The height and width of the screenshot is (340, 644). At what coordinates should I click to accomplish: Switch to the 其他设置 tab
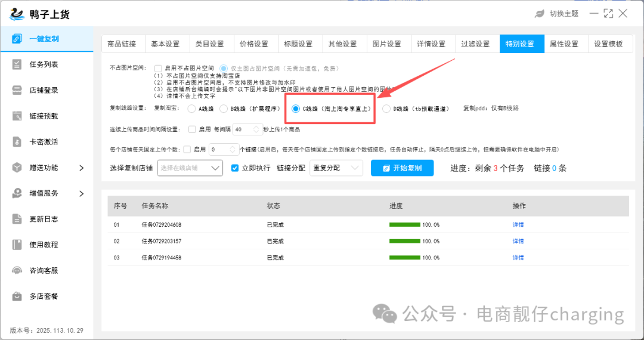tap(345, 44)
